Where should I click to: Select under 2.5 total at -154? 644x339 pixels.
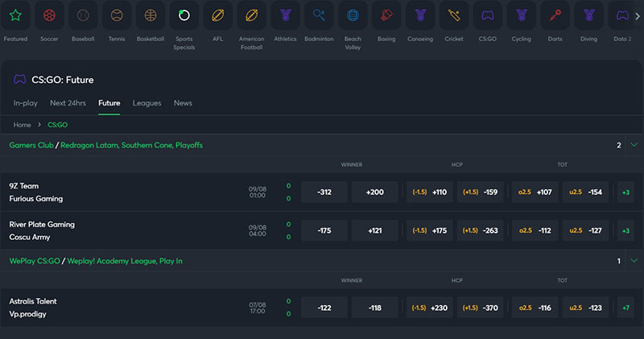coord(585,192)
